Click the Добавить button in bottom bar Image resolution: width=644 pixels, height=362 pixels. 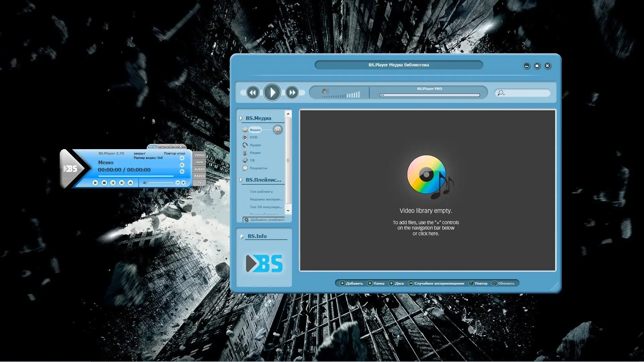[351, 283]
